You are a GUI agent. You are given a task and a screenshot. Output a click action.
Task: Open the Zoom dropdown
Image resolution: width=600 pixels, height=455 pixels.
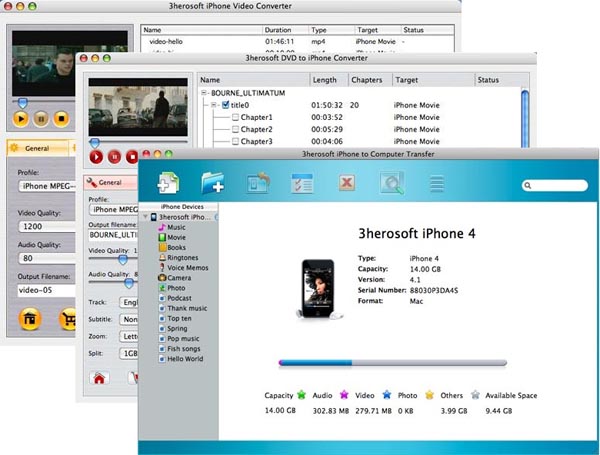(x=129, y=336)
